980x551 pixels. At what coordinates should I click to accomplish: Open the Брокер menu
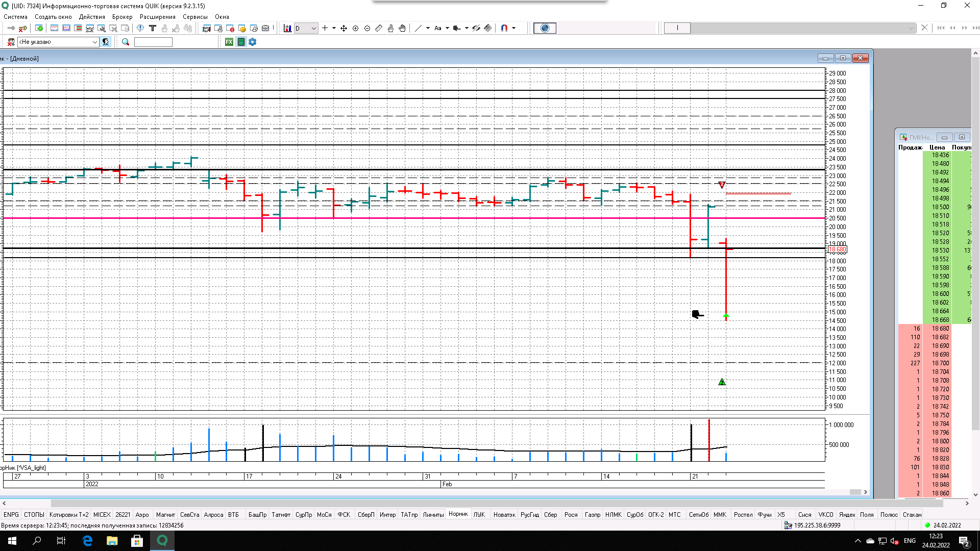pyautogui.click(x=122, y=17)
